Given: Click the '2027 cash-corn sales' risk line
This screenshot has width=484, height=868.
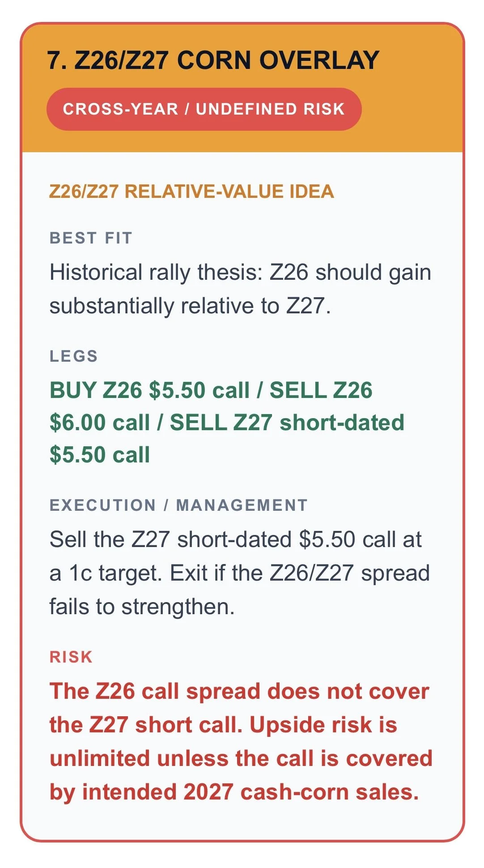Looking at the screenshot, I should (234, 792).
